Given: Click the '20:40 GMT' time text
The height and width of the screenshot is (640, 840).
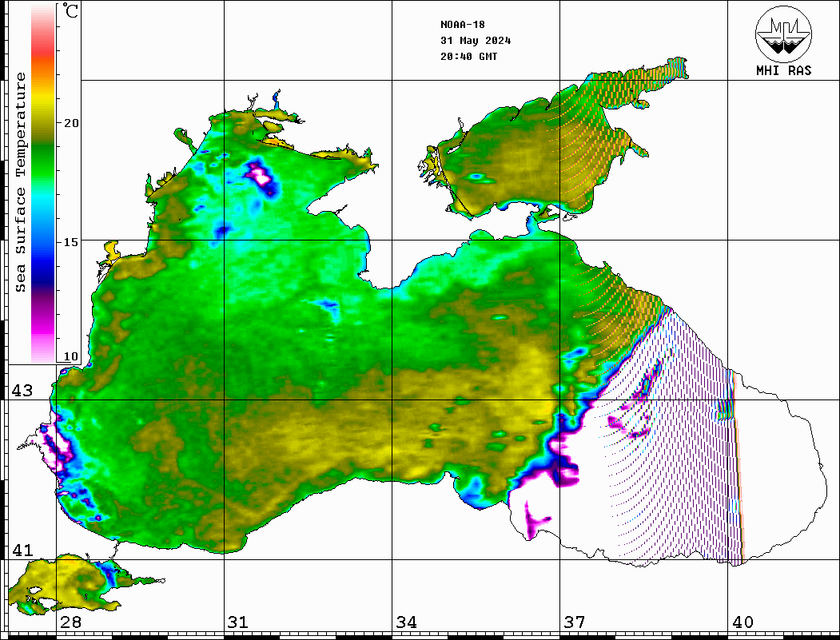Looking at the screenshot, I should click(468, 57).
